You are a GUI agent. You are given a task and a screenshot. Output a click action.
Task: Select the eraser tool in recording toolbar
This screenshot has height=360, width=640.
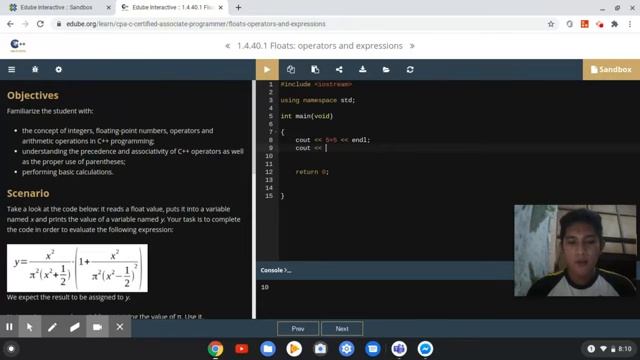(x=75, y=327)
